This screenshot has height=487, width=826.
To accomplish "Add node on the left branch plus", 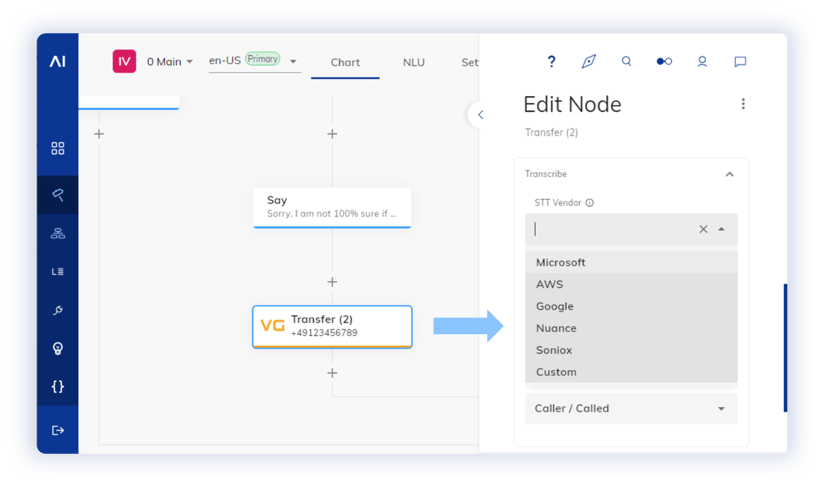I will click(x=99, y=134).
